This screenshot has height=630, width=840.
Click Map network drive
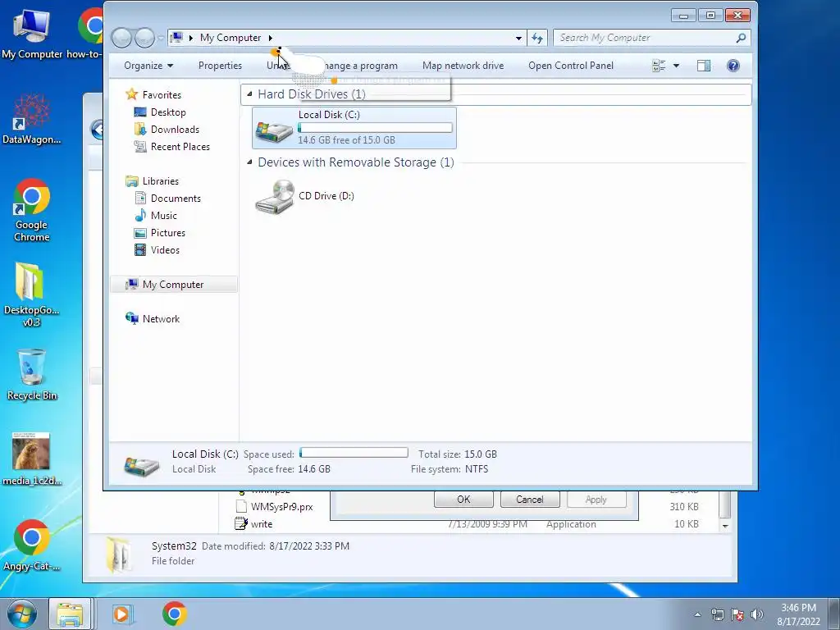pyautogui.click(x=463, y=66)
